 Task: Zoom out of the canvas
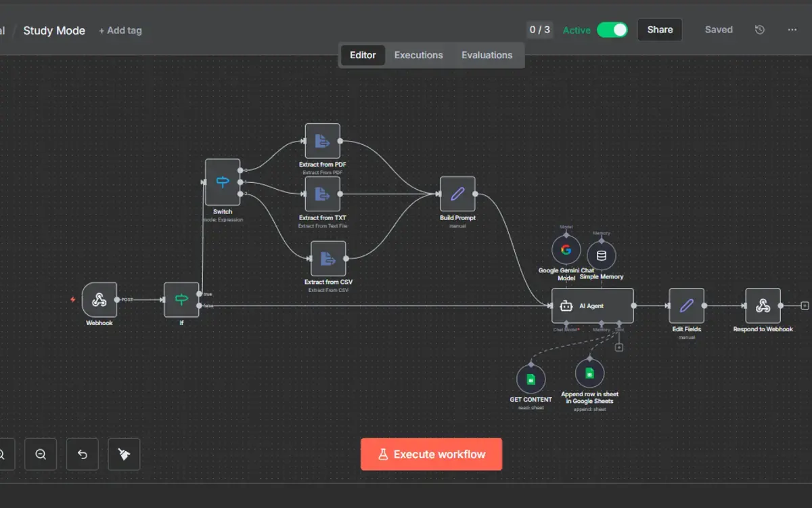(41, 454)
